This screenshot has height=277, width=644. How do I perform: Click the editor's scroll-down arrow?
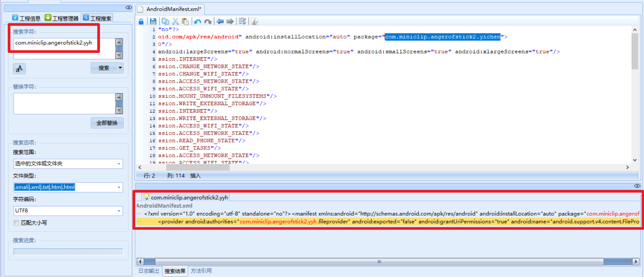point(635,160)
